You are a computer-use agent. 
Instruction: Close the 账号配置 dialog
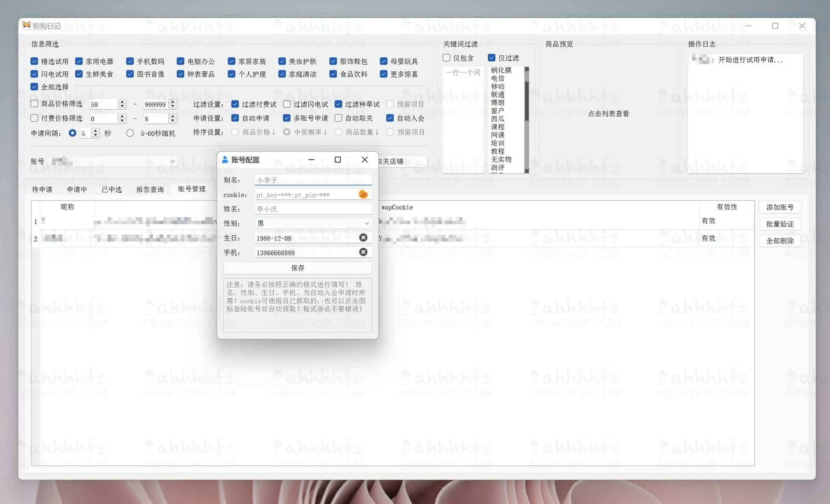tap(364, 160)
